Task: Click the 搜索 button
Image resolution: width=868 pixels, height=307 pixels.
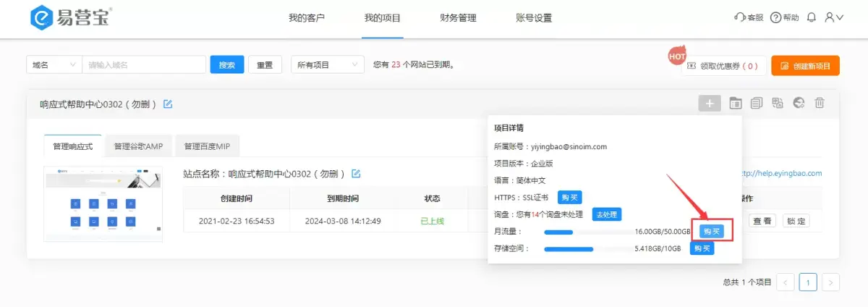Action: pyautogui.click(x=226, y=64)
